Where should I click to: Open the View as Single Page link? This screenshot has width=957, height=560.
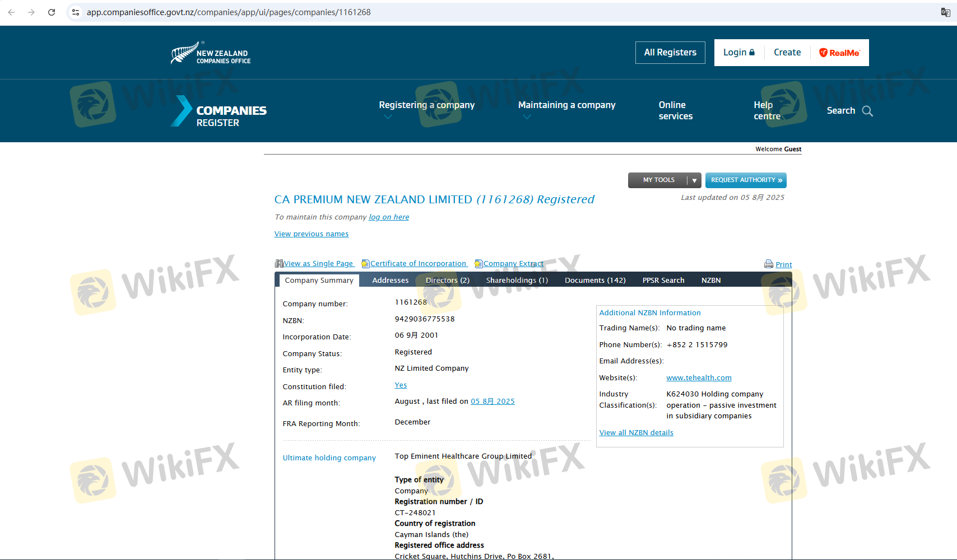click(319, 264)
